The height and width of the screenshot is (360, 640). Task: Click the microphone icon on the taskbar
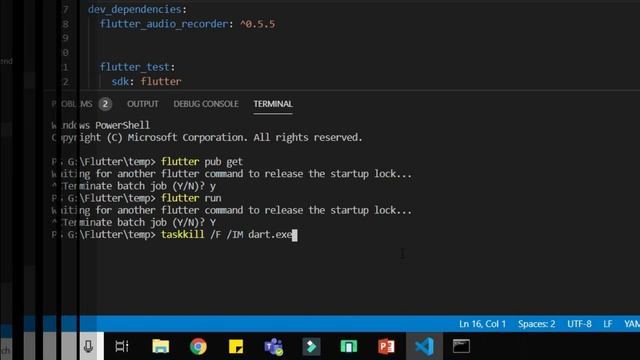(x=88, y=347)
